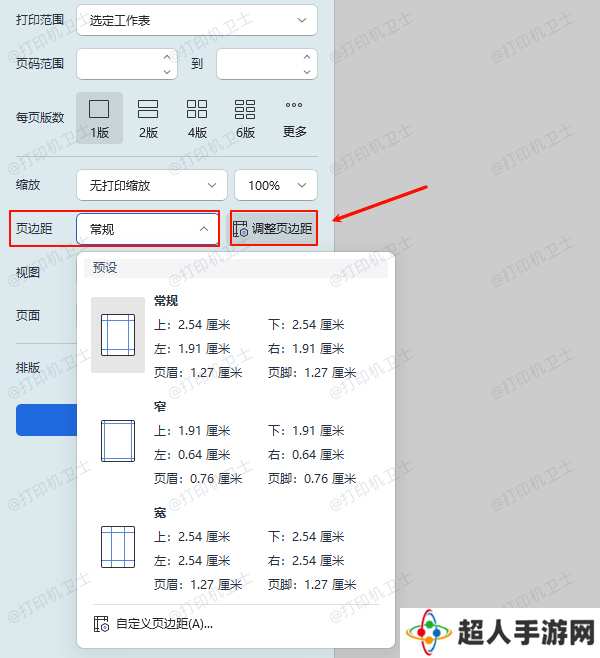The width and height of the screenshot is (600, 658).
Task: Click the 每页版数 label
Action: pyautogui.click(x=40, y=118)
